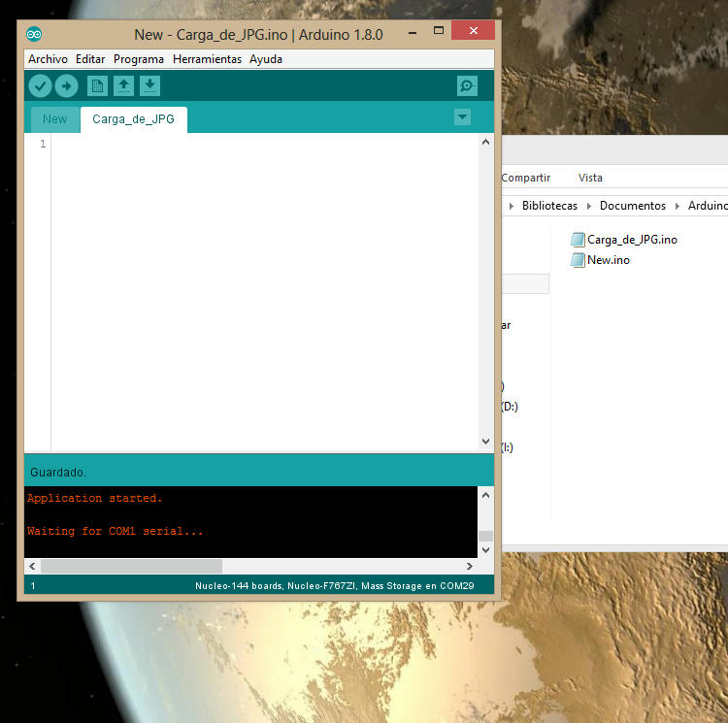Screen dimensions: 728x723
Task: Maximize the Arduino window
Action: click(439, 31)
